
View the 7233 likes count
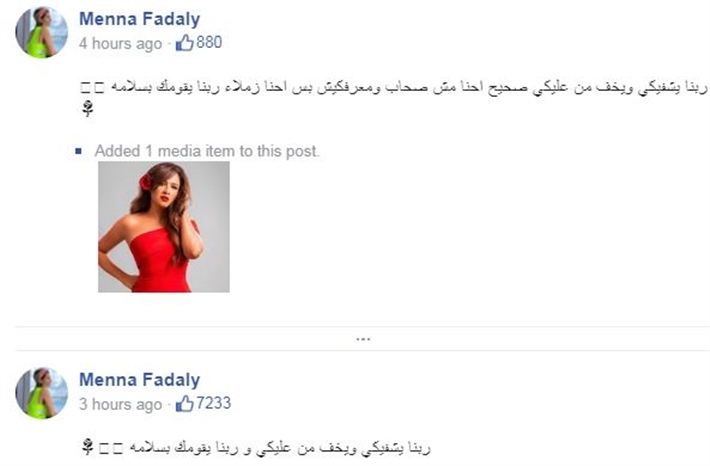click(x=214, y=403)
